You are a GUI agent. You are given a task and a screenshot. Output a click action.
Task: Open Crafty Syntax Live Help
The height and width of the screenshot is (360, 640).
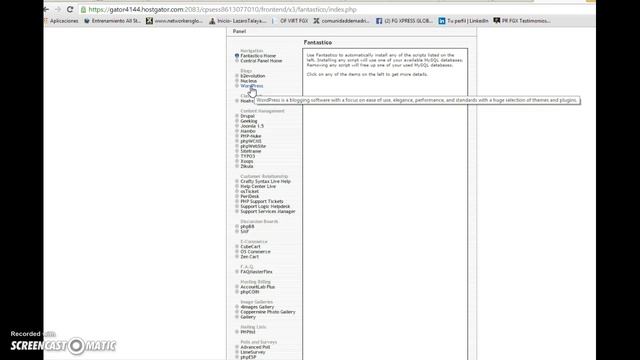click(265, 181)
